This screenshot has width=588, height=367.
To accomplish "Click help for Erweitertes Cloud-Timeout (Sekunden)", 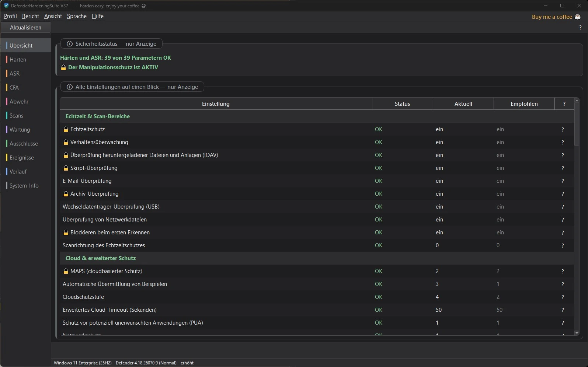I will tap(563, 310).
